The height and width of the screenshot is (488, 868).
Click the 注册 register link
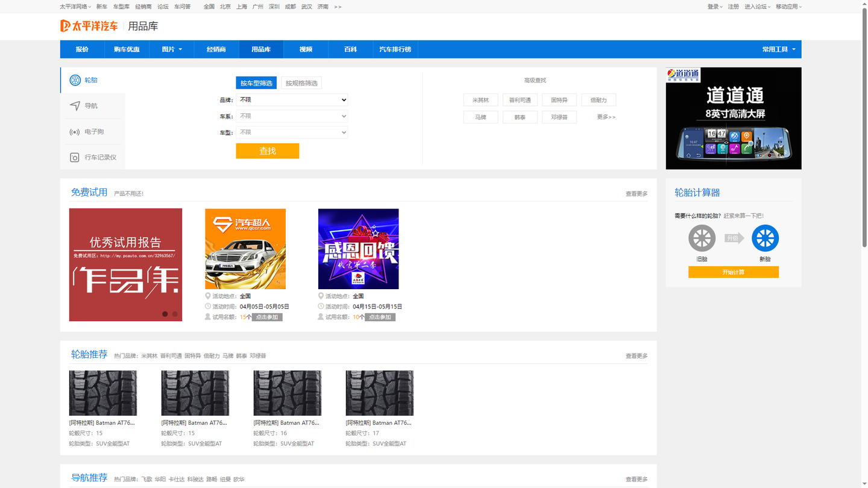pos(733,7)
